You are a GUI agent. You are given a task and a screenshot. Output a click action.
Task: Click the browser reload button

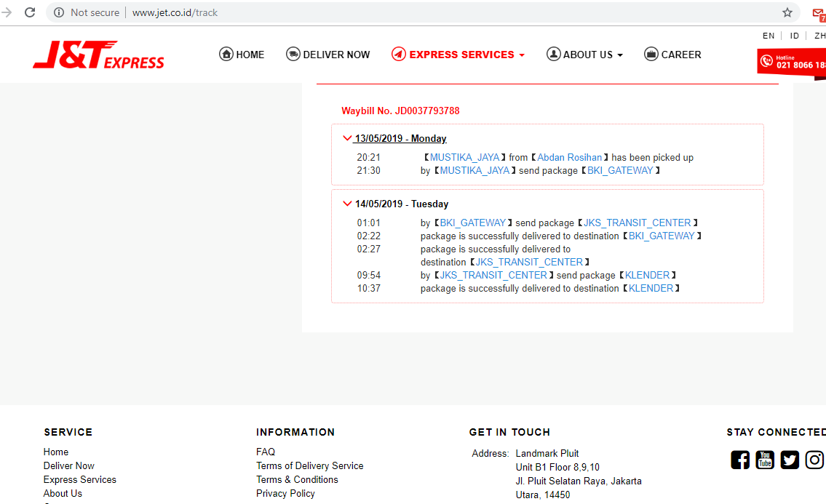coord(30,12)
